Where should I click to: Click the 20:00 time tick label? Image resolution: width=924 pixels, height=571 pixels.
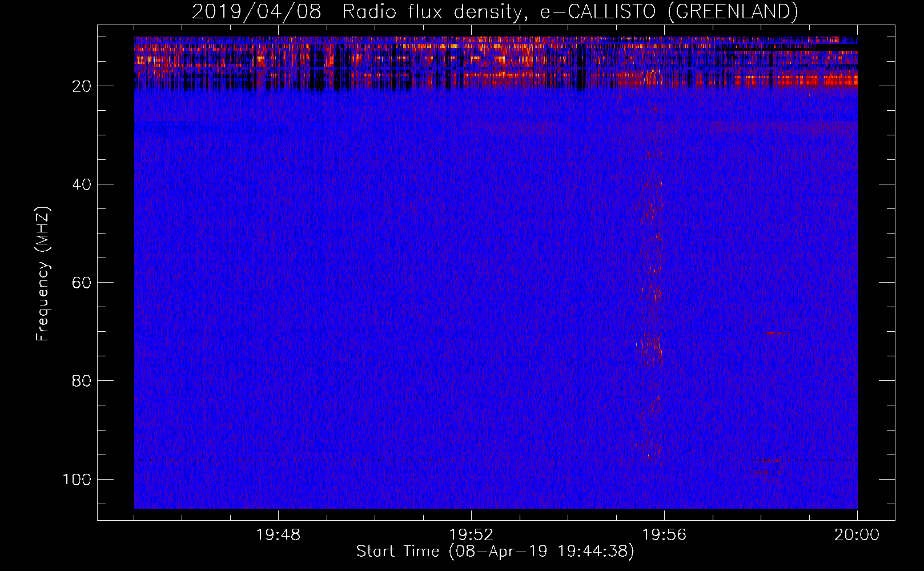(x=857, y=535)
